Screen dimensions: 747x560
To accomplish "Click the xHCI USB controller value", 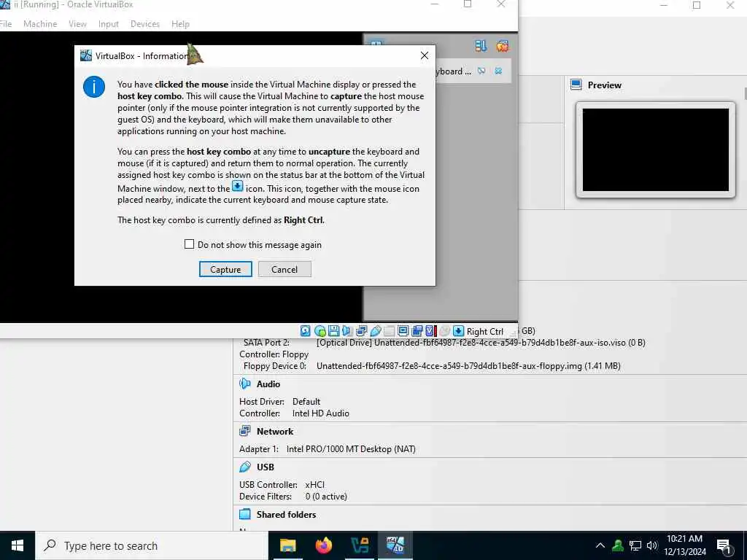I will pyautogui.click(x=315, y=485).
